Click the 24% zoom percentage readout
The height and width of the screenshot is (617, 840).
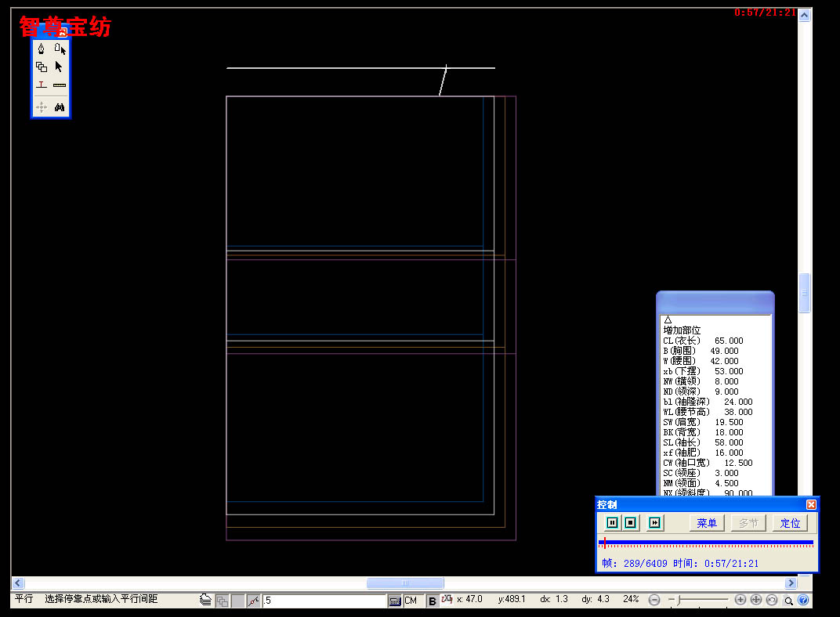click(631, 599)
